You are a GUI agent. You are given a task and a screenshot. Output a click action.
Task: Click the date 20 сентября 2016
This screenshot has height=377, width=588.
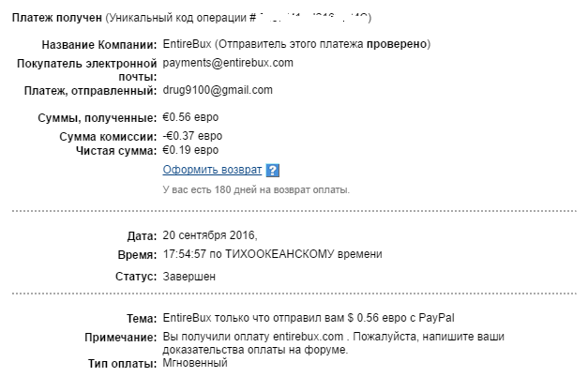click(210, 235)
